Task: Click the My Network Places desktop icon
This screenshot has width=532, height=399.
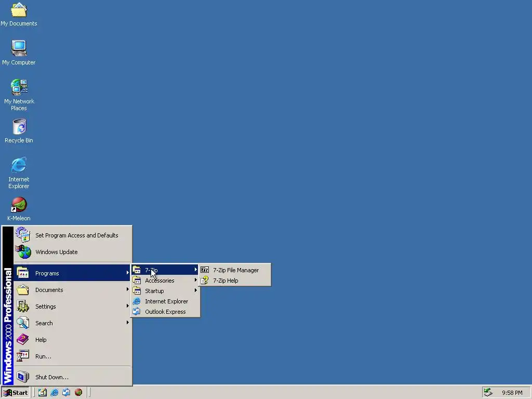Action: (x=19, y=95)
